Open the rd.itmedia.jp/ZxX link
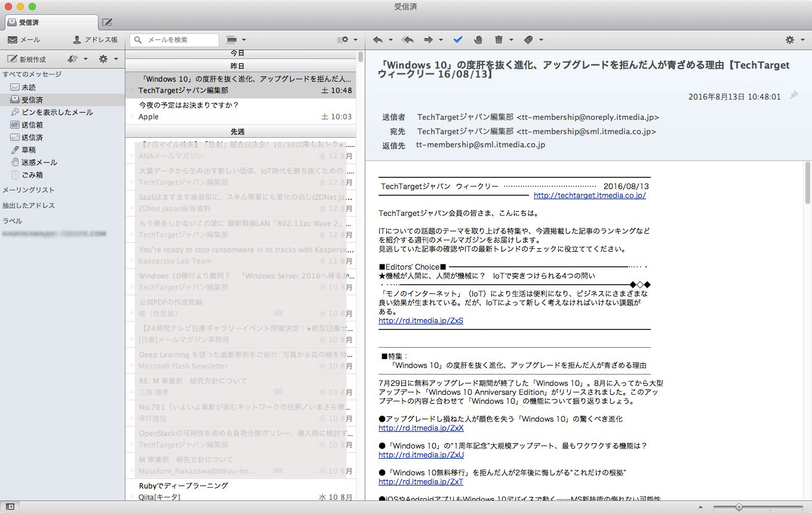Image resolution: width=812 pixels, height=513 pixels. point(421,428)
